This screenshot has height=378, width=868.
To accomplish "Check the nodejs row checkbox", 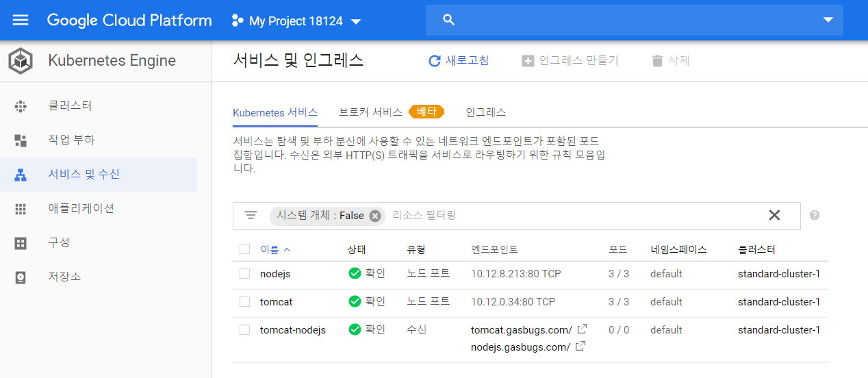I will point(244,274).
